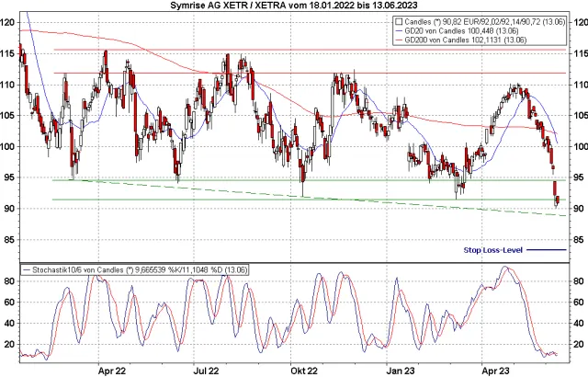Click the Candles square symbol in the legend

399,22
